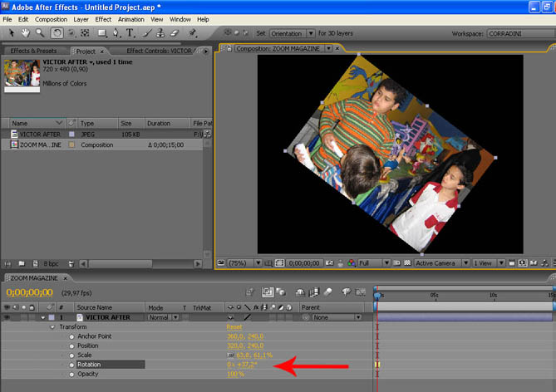Select the Hand tool

pyautogui.click(x=26, y=33)
